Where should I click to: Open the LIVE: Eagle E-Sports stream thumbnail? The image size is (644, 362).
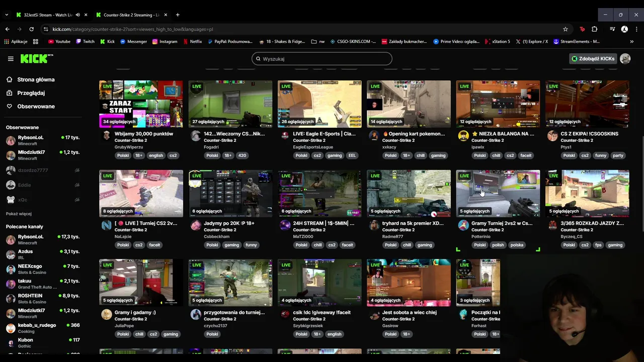[x=319, y=104]
